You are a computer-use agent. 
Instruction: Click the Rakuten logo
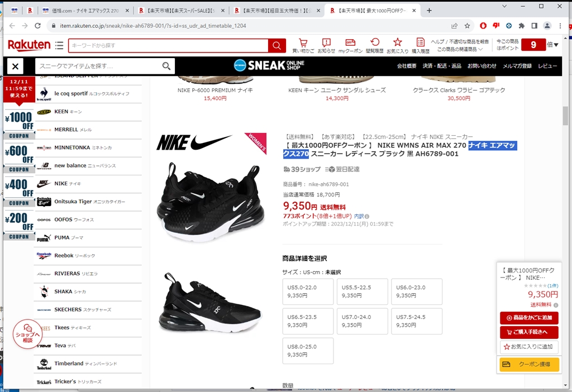(29, 45)
